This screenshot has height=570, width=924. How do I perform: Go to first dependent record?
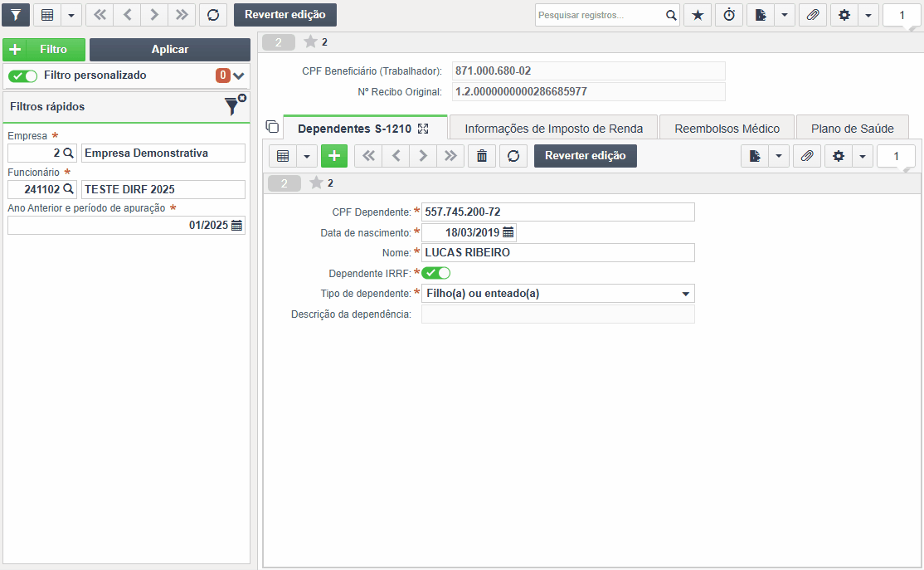[368, 156]
